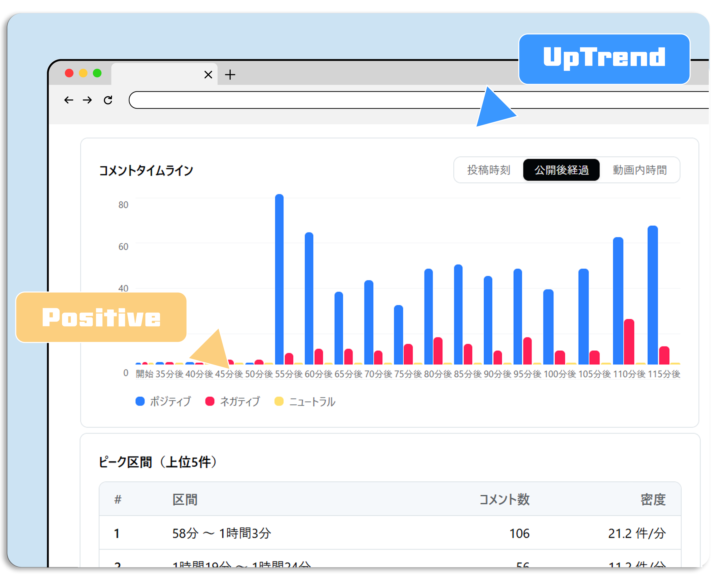Click the blue bar at 100分後

tap(548, 327)
